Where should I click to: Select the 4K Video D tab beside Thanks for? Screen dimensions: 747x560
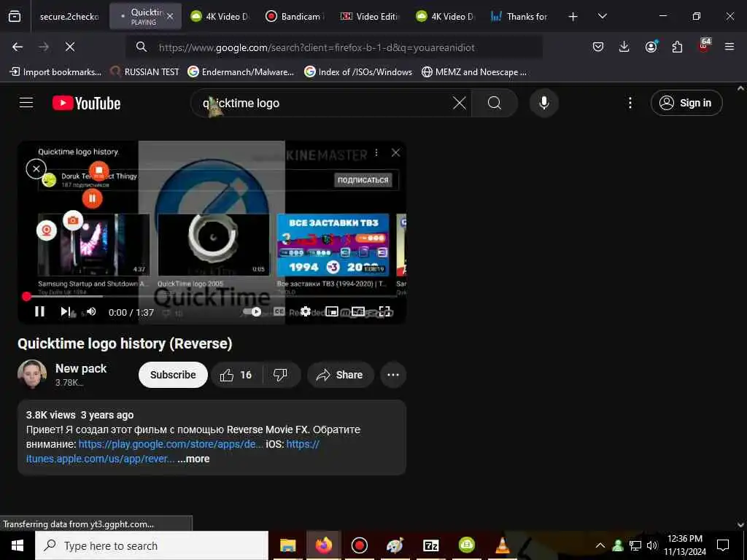tap(446, 17)
